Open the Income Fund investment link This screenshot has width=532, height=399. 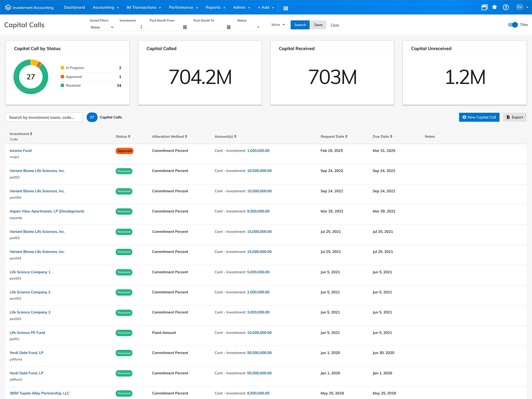[x=20, y=150]
